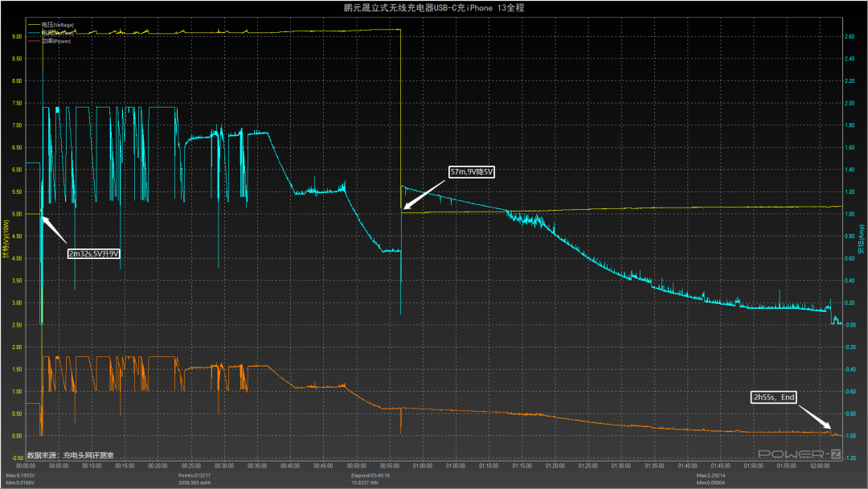This screenshot has height=489, width=868.
Task: Click the 2.60 ampere axis label
Action: [x=850, y=36]
